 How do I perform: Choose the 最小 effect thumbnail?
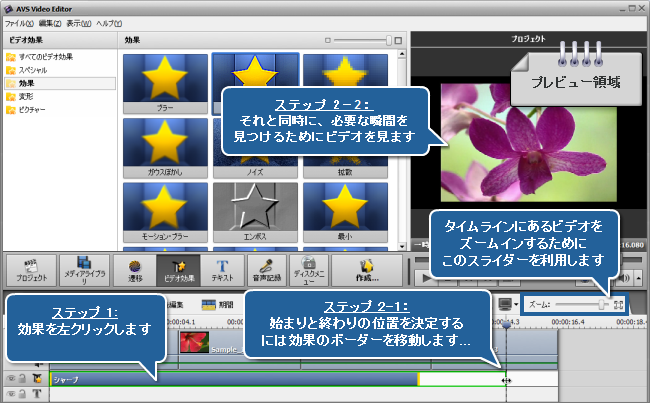click(345, 212)
